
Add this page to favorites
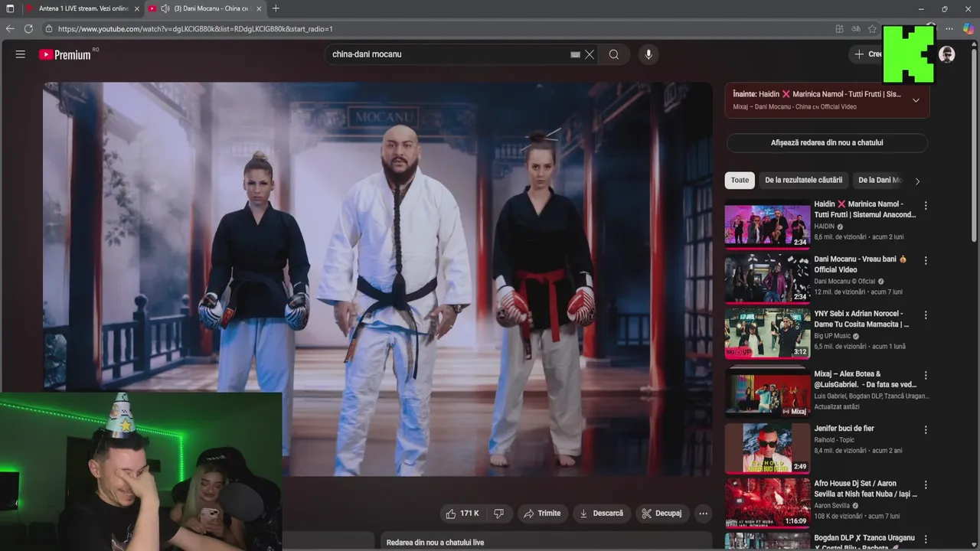coord(872,29)
